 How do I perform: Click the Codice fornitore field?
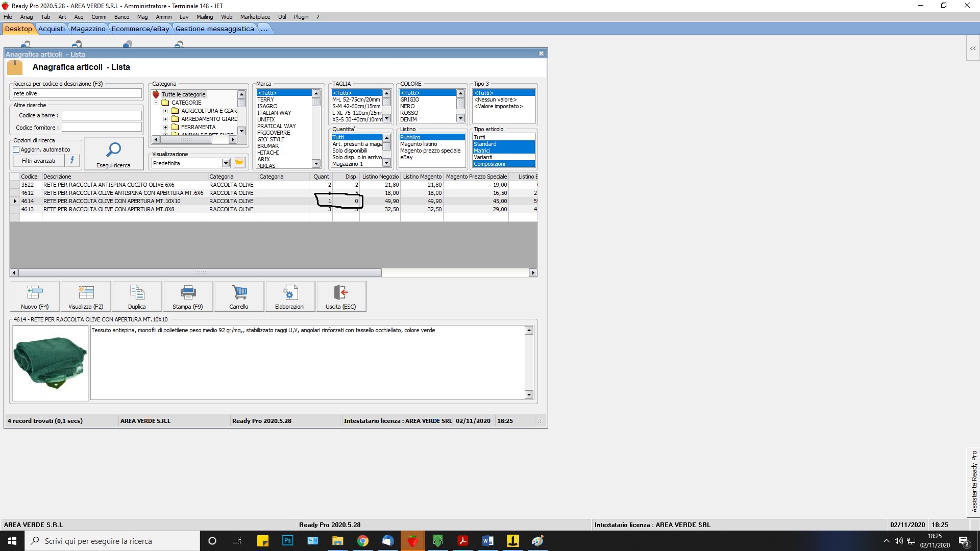pyautogui.click(x=102, y=127)
